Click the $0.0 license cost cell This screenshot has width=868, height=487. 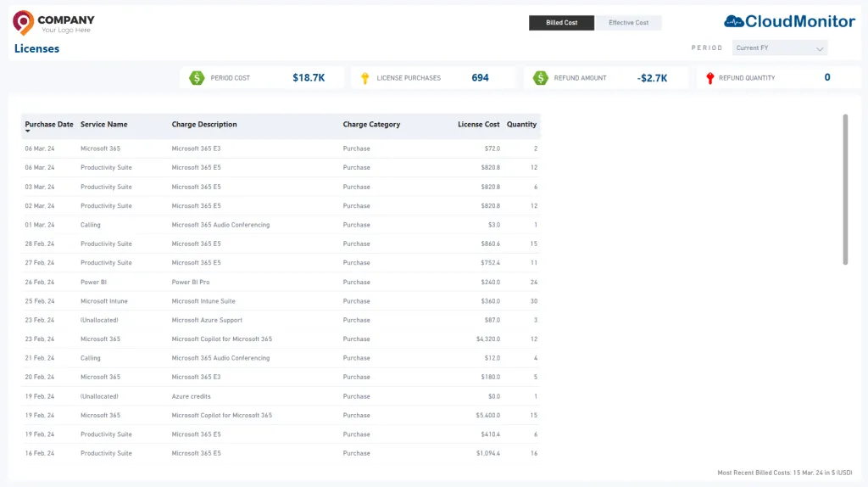point(494,396)
